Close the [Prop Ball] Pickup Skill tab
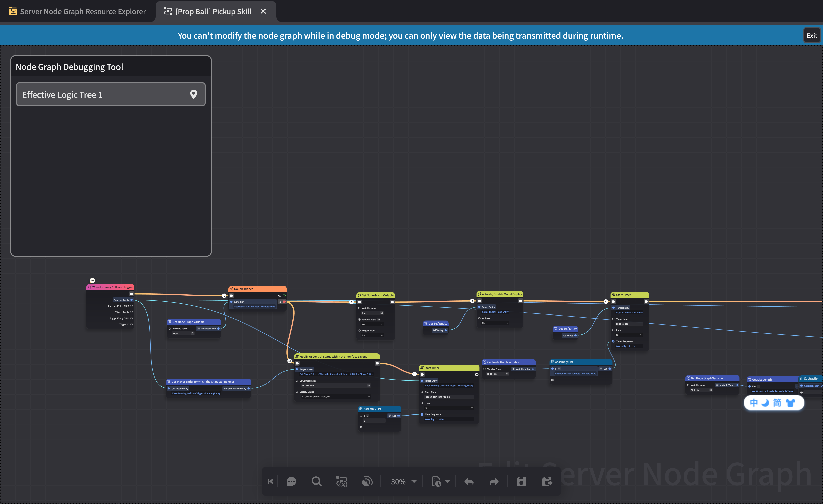This screenshot has width=823, height=504. tap(263, 11)
